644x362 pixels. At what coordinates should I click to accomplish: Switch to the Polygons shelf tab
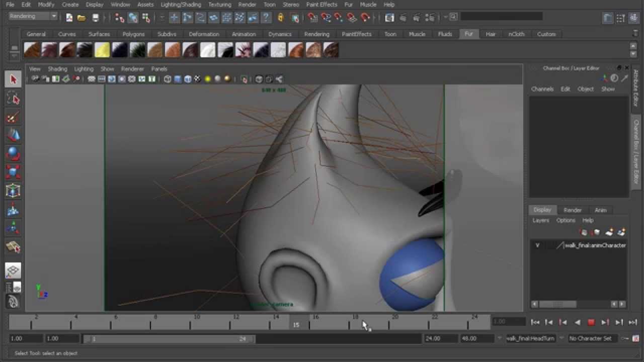pyautogui.click(x=133, y=34)
